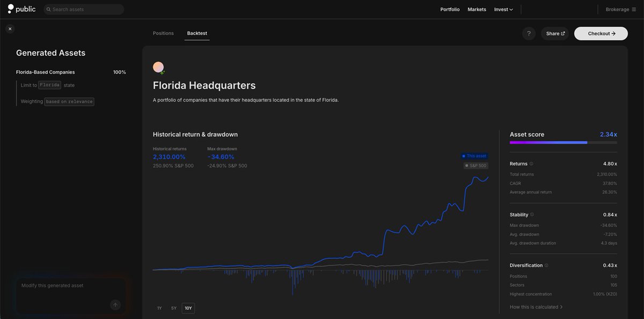Click the info icon beside Returns
The width and height of the screenshot is (644, 319).
531,164
